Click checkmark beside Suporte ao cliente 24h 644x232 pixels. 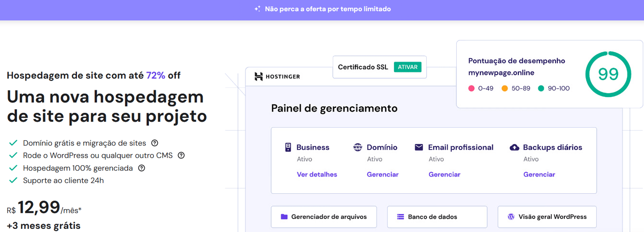(x=13, y=180)
